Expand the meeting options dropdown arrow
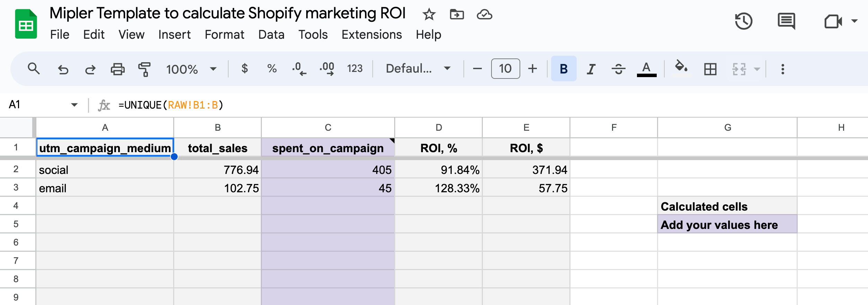The height and width of the screenshot is (305, 868). [854, 21]
